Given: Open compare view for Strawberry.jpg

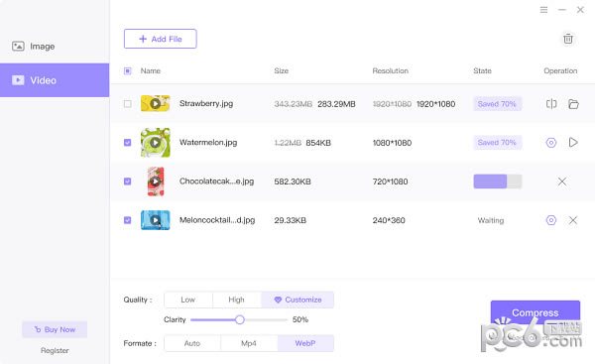Looking at the screenshot, I should (x=551, y=103).
